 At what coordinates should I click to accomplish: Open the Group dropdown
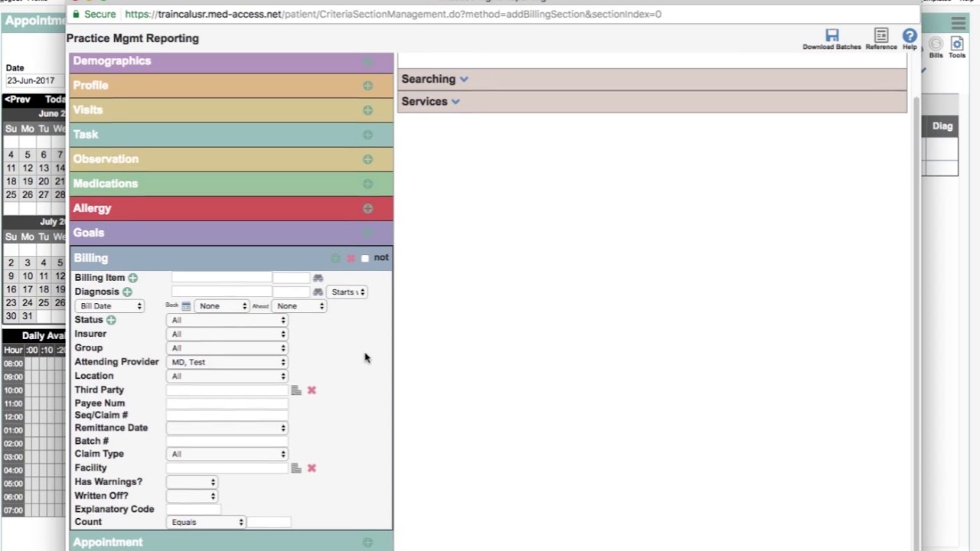tap(227, 348)
